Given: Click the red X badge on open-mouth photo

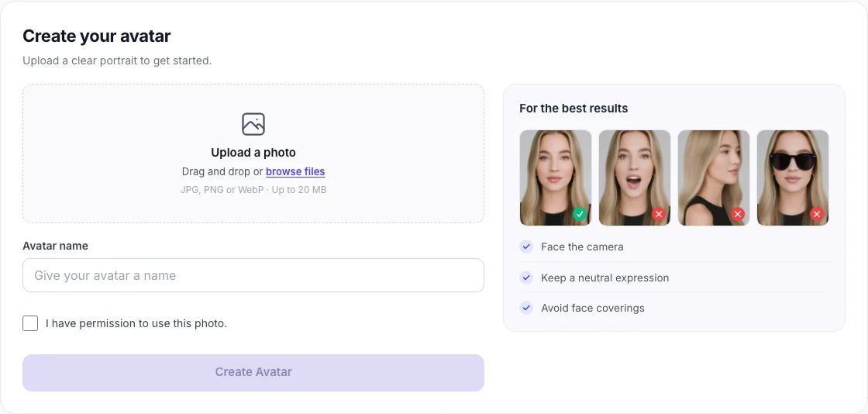Looking at the screenshot, I should [x=659, y=214].
